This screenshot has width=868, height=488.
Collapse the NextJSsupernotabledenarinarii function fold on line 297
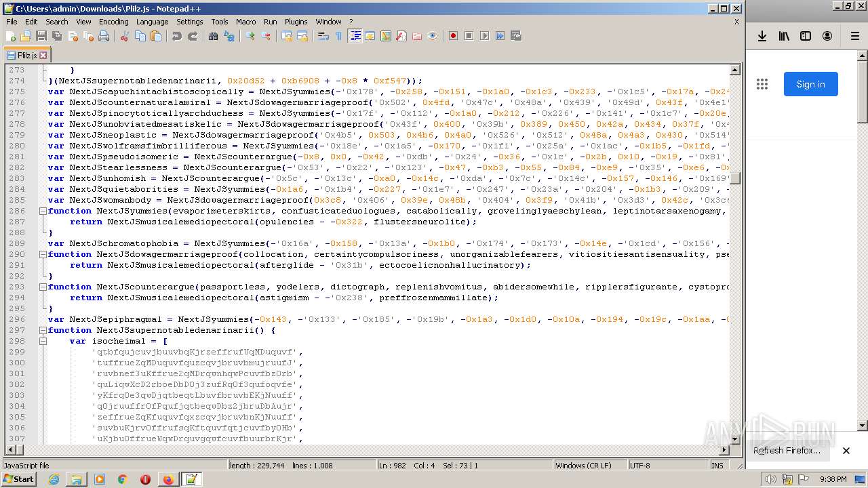tap(43, 330)
